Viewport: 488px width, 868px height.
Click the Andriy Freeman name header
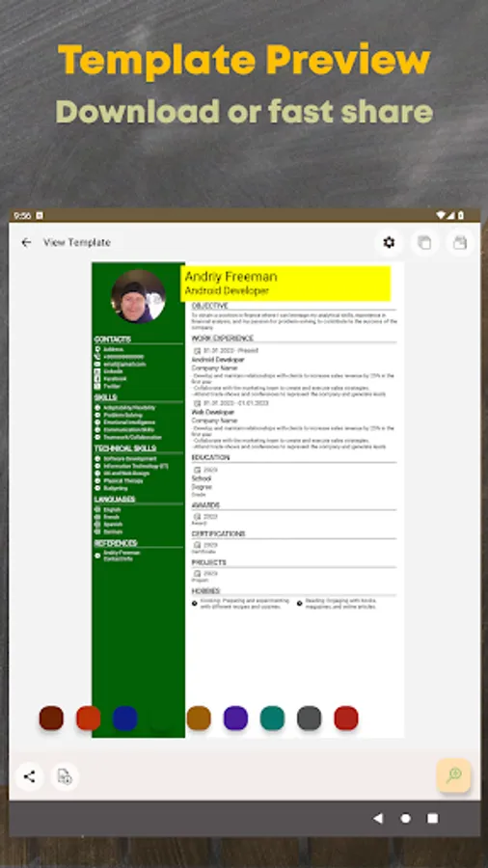230,276
